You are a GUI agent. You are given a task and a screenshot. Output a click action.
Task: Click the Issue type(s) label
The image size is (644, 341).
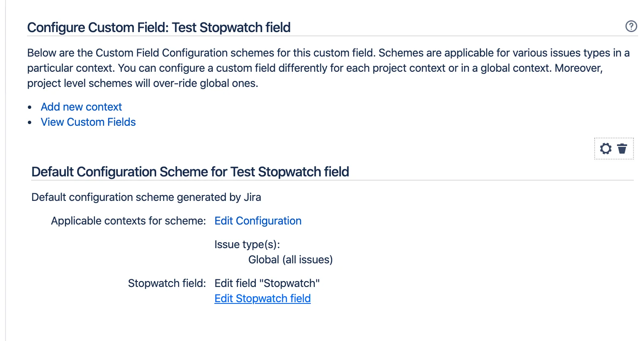[247, 244]
